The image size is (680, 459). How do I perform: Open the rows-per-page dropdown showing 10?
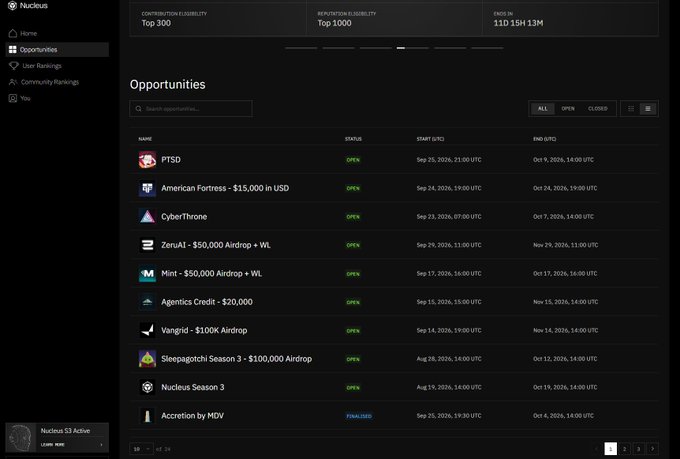point(141,449)
